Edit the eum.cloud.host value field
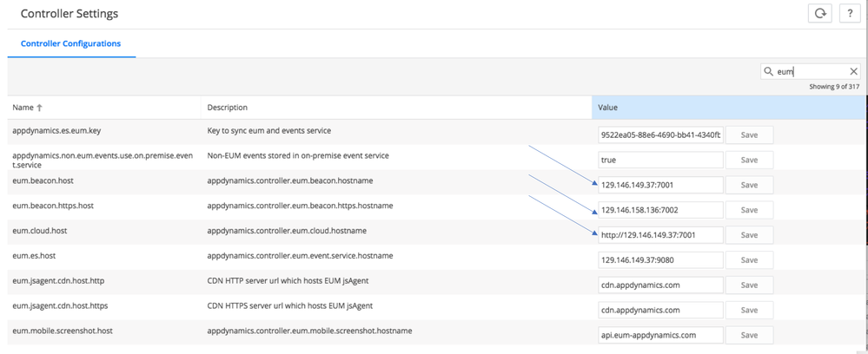This screenshot has height=354, width=868. pos(660,235)
